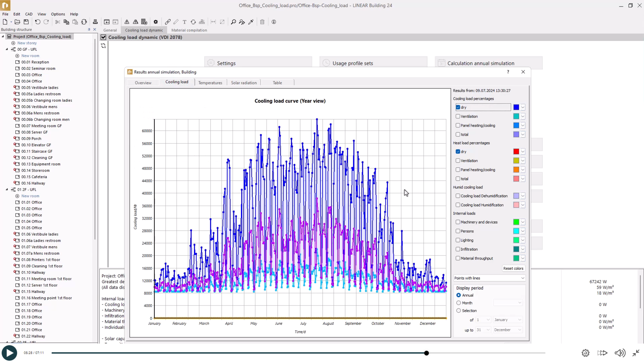
Task: Collapse the 00 GF - UFL storey
Action: [7, 49]
